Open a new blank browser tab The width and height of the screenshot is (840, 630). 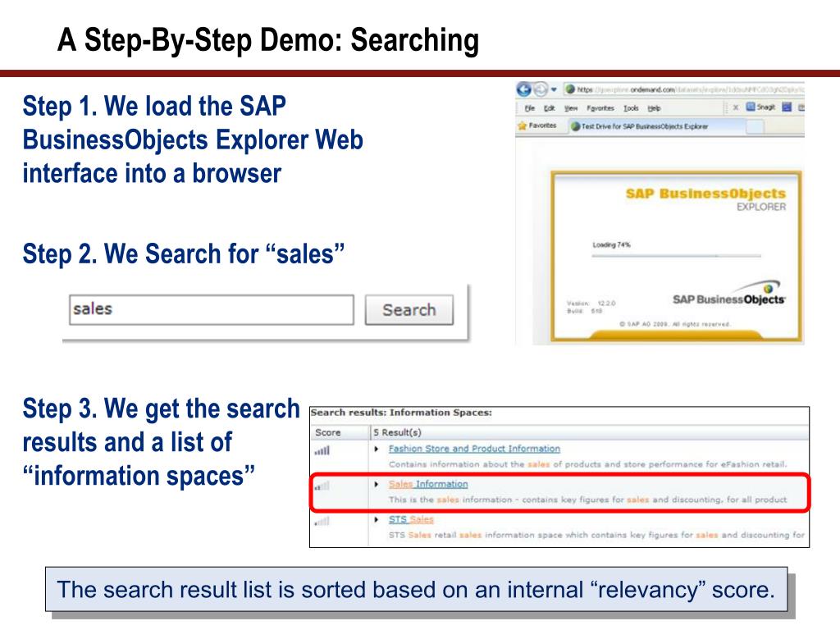[x=755, y=127]
